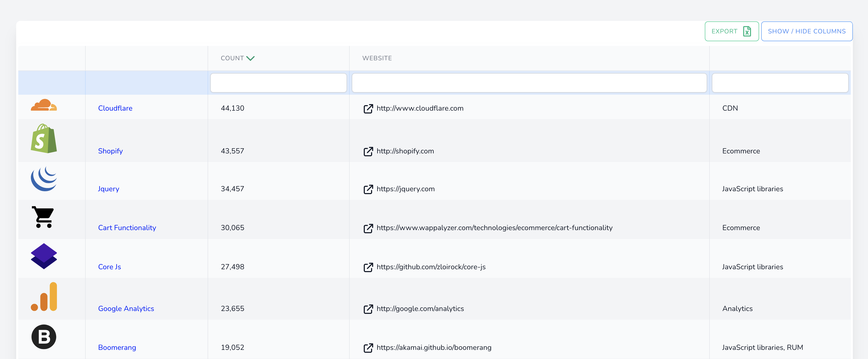
Task: Click the jQuery swirl logo icon
Action: [x=44, y=179]
